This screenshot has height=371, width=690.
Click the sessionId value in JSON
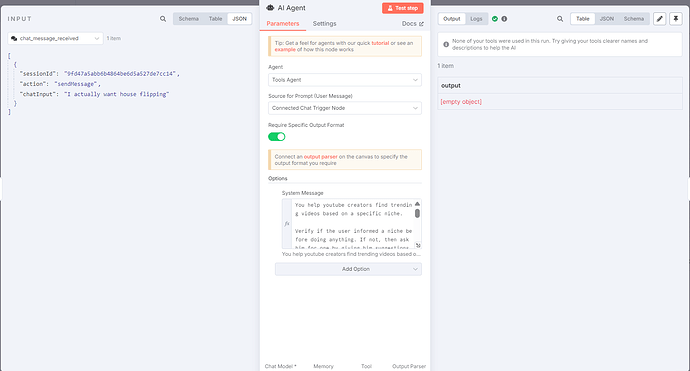[120, 73]
